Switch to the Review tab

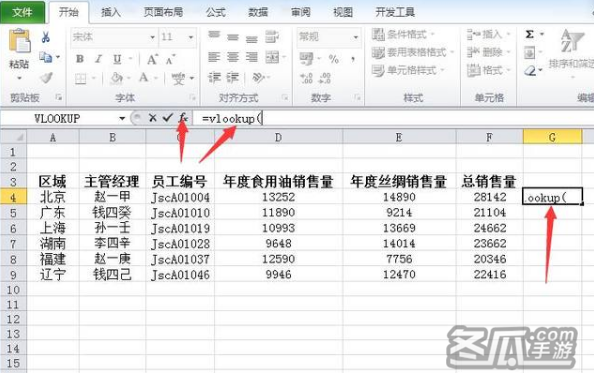pos(300,12)
